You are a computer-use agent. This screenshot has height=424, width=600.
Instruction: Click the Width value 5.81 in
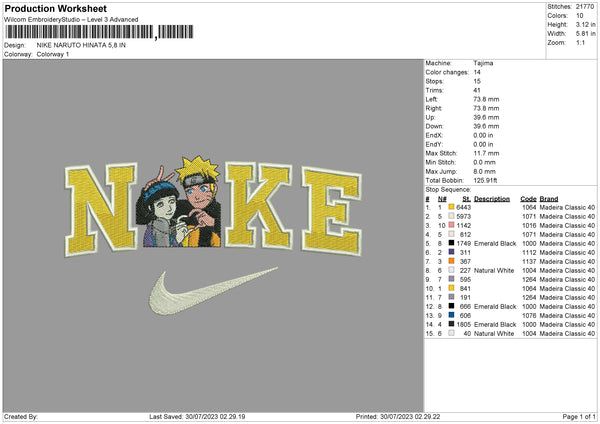coord(585,34)
